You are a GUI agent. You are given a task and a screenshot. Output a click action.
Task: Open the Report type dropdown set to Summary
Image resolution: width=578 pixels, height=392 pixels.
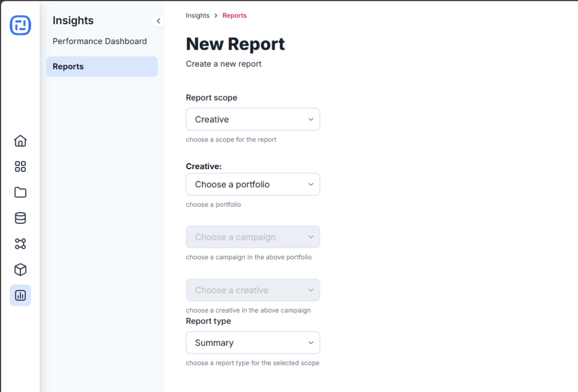point(253,342)
